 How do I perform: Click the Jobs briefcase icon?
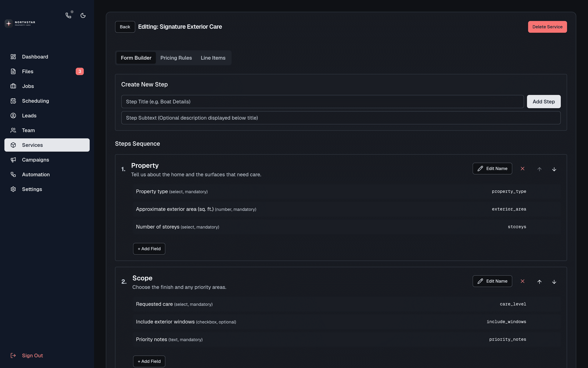(13, 86)
